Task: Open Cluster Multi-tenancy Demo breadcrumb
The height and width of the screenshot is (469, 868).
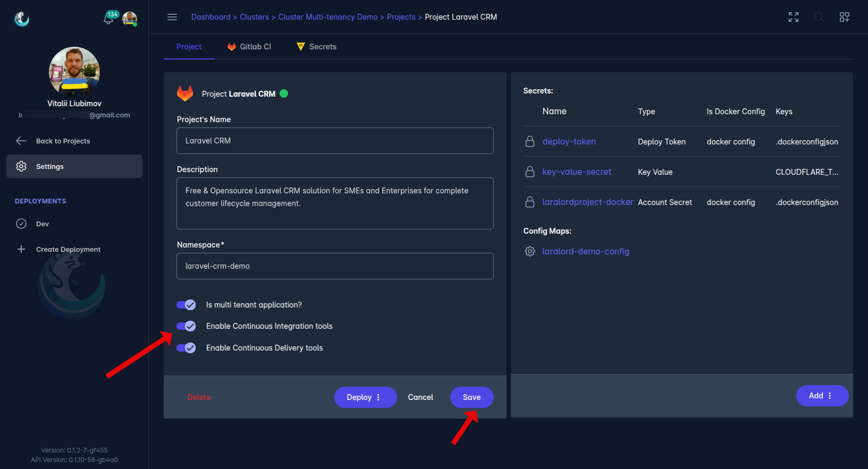Action: pyautogui.click(x=328, y=17)
